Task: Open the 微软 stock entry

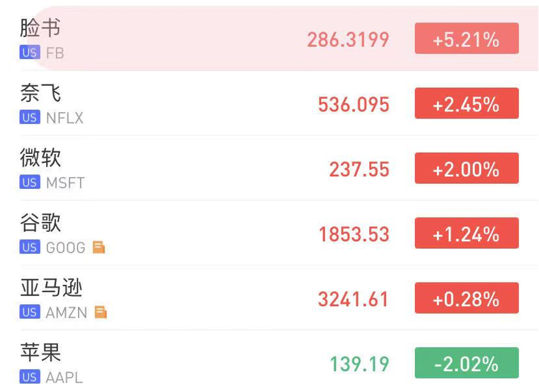Action: (41, 158)
